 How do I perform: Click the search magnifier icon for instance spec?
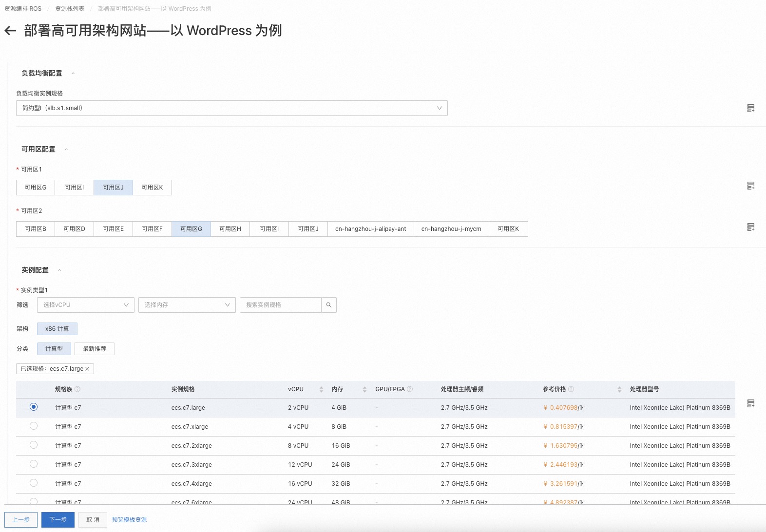(329, 305)
